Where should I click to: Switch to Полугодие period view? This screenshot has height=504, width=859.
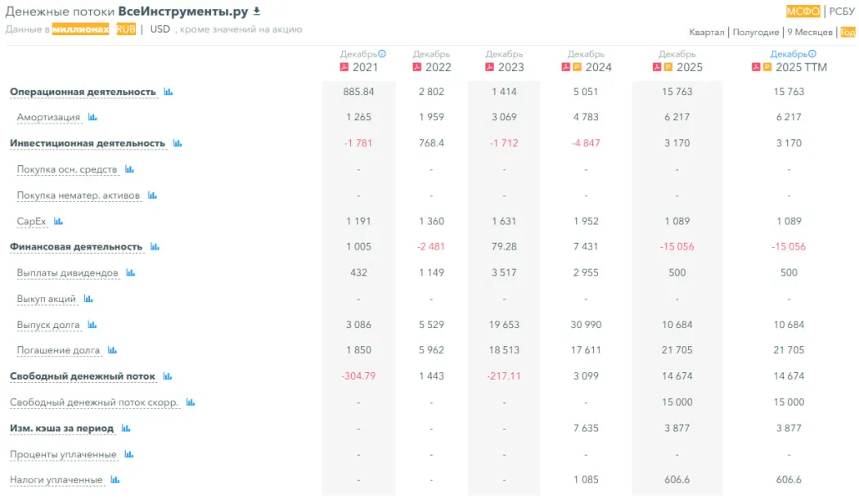pos(755,33)
